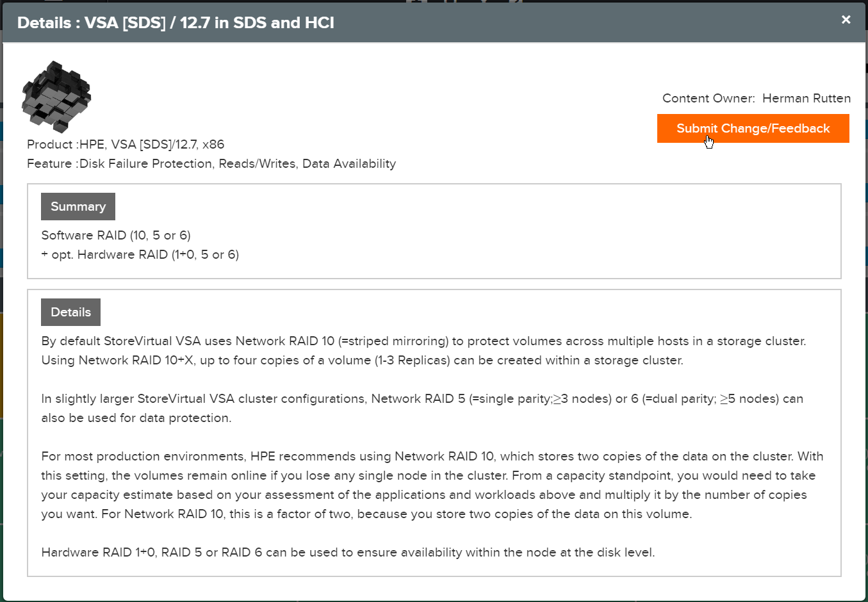Close the Details dialog with the X

tap(846, 20)
